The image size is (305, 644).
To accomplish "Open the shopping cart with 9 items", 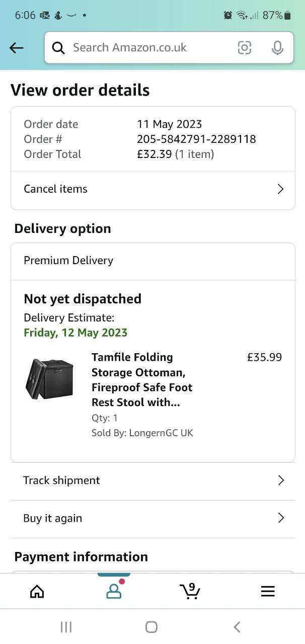I will click(x=190, y=591).
